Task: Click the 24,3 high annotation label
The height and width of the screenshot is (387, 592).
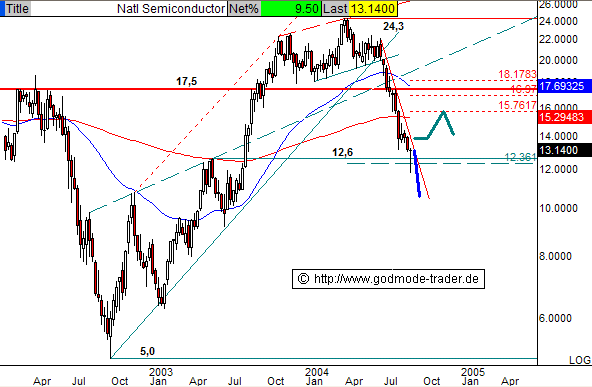Action: 393,26
